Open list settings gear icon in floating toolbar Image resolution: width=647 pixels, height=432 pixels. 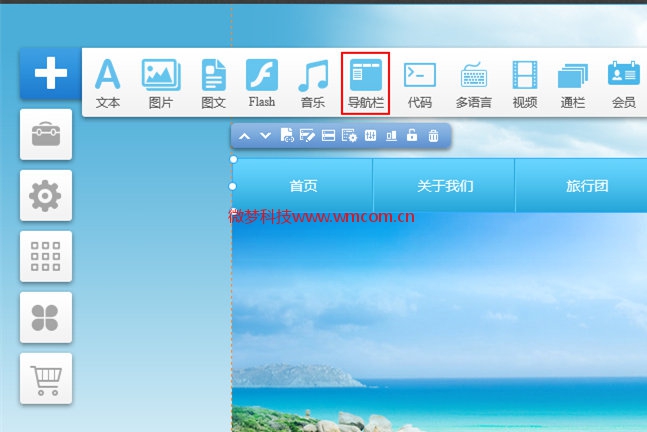pos(349,135)
